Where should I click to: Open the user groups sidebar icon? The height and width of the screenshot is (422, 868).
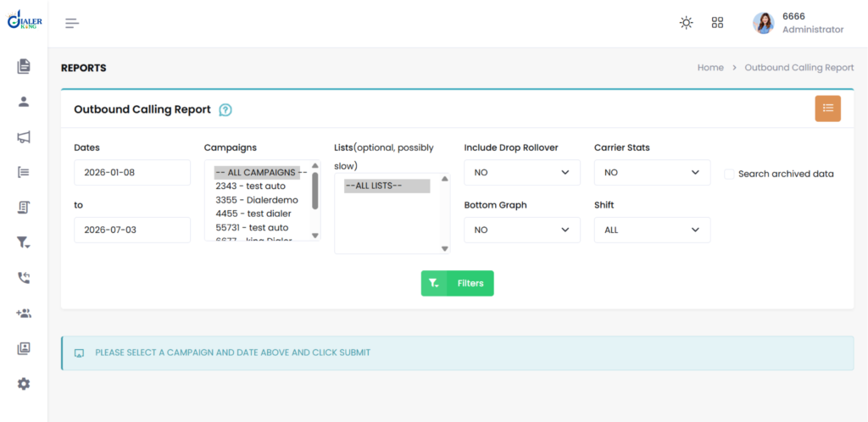[x=23, y=313]
